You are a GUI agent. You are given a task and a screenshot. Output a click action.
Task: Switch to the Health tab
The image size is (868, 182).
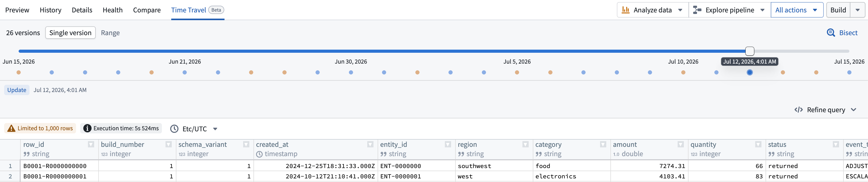tap(113, 10)
